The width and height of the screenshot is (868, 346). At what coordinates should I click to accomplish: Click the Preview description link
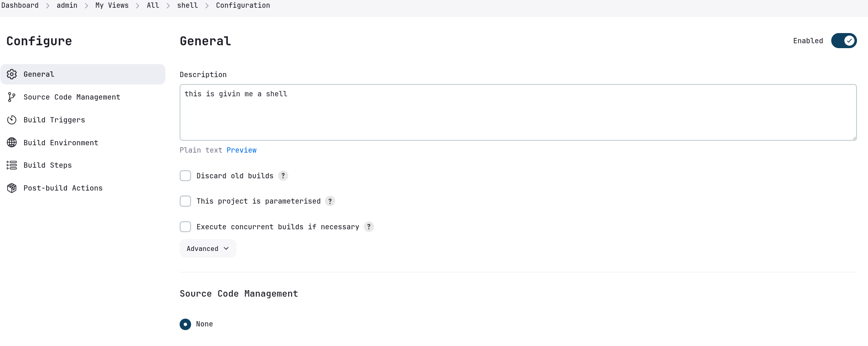242,150
